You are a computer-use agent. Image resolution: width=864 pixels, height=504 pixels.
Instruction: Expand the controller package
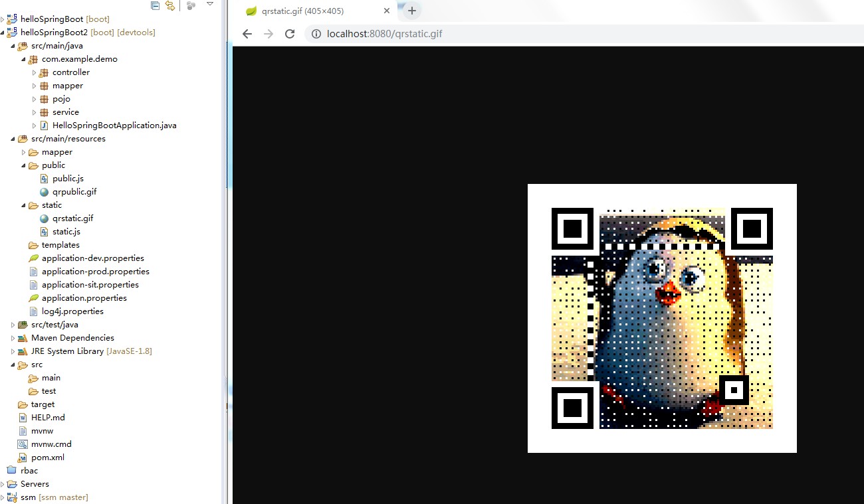pos(34,72)
